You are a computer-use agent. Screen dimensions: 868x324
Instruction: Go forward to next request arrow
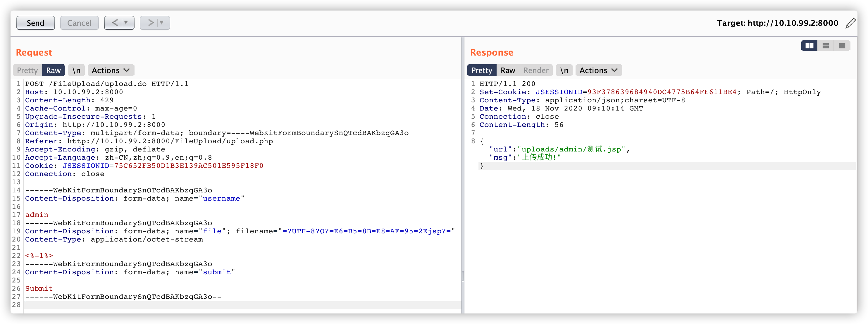(x=150, y=23)
